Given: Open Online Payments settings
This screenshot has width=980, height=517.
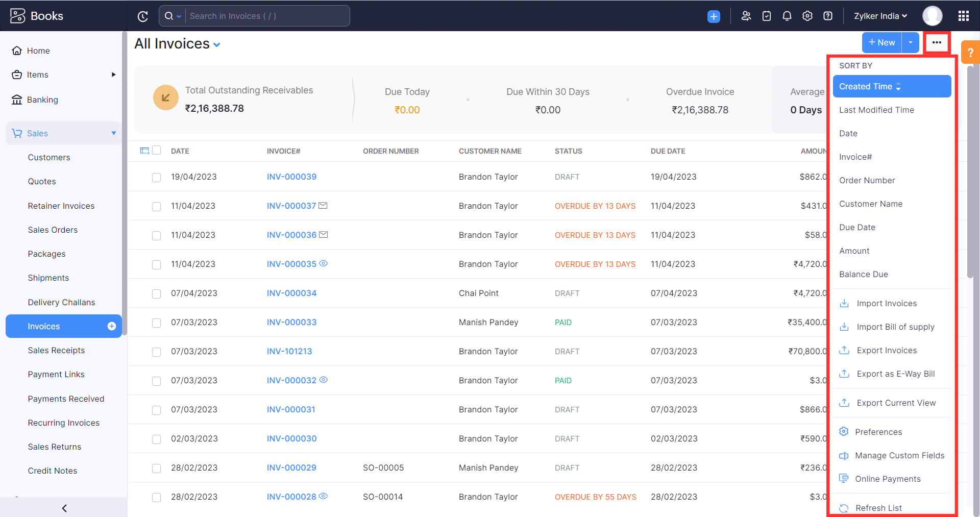Looking at the screenshot, I should tap(888, 479).
